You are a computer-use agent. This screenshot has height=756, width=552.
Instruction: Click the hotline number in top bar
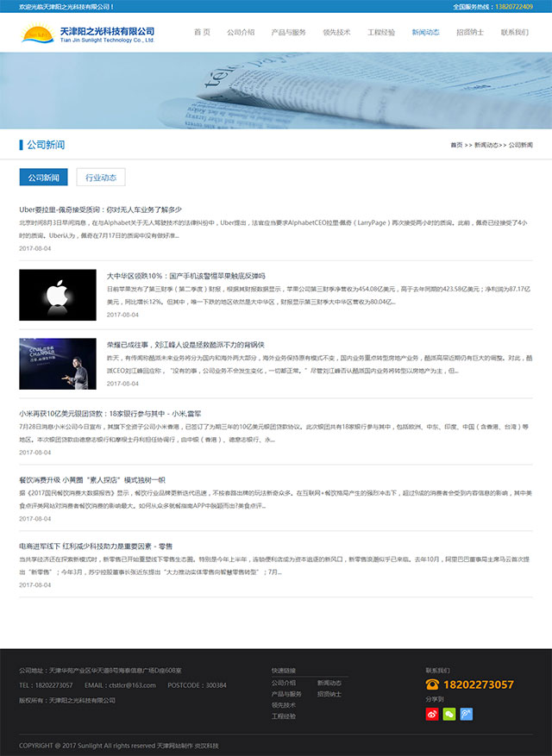point(514,6)
